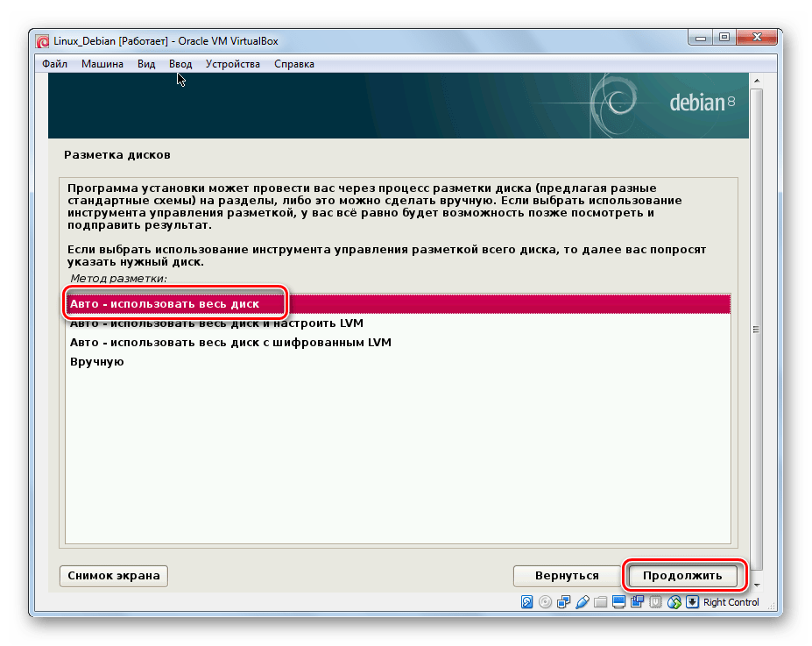The image size is (812, 646).
Task: Click the optical disc drive status icon
Action: (545, 602)
